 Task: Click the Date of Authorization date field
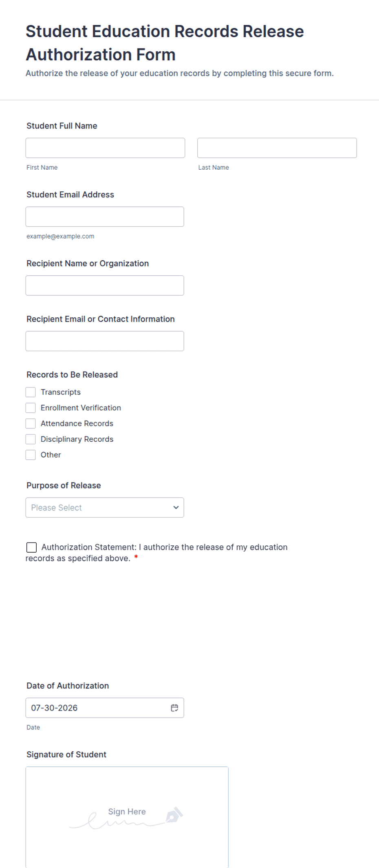pyautogui.click(x=105, y=708)
